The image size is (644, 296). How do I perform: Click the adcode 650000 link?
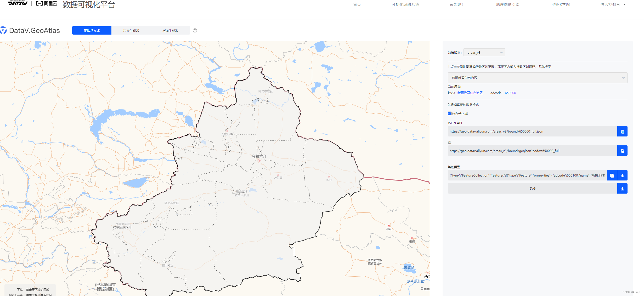coord(510,93)
